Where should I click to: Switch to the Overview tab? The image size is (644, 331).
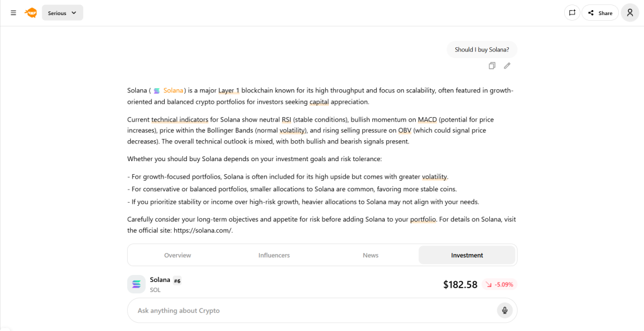[x=177, y=255]
